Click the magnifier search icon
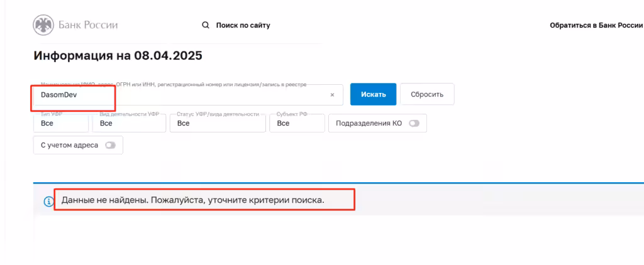 (206, 26)
